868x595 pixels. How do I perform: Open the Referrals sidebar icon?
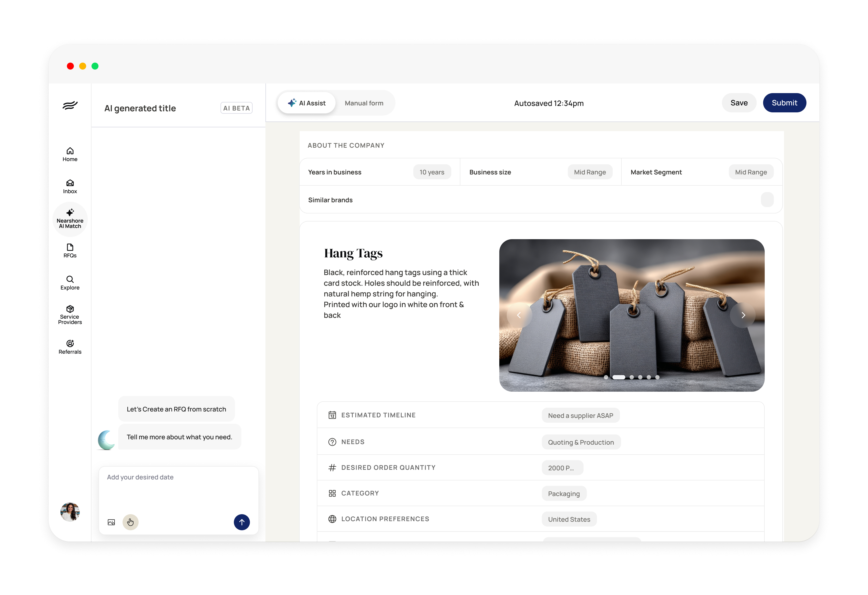[x=70, y=347]
